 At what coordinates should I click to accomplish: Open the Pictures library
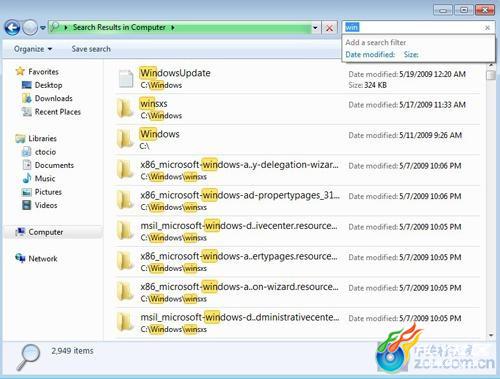point(48,192)
